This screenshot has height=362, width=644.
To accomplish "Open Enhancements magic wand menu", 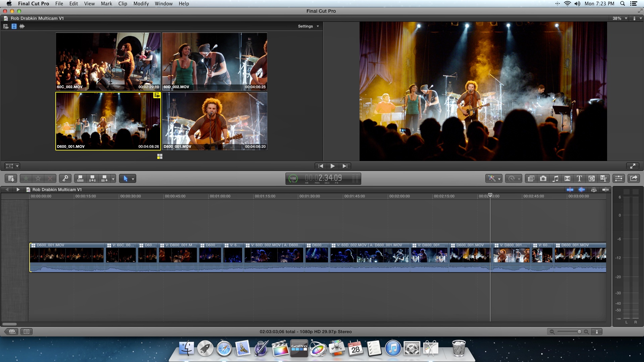I will click(x=493, y=179).
